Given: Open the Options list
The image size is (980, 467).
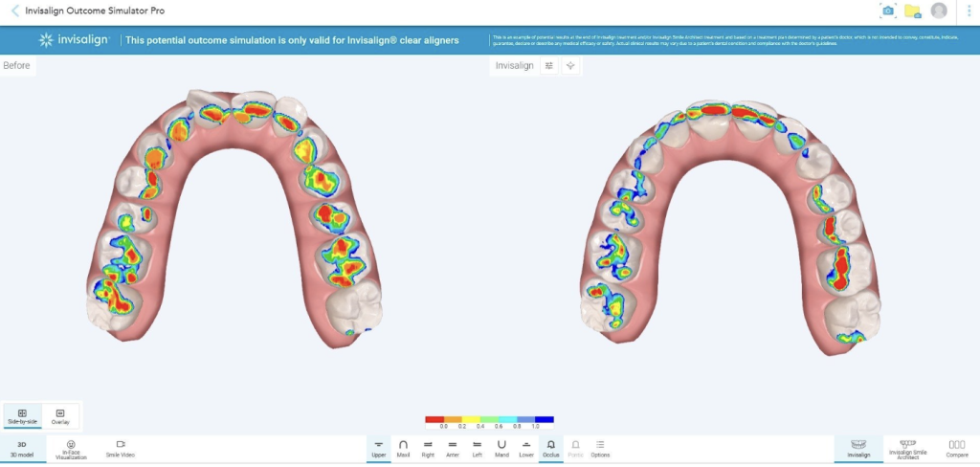Looking at the screenshot, I should [600, 448].
